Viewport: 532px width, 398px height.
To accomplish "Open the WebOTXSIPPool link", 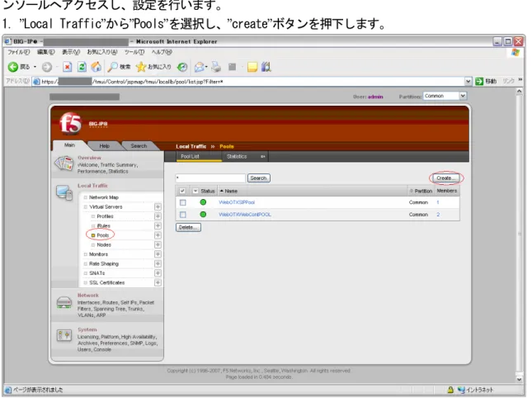I will point(237,202).
